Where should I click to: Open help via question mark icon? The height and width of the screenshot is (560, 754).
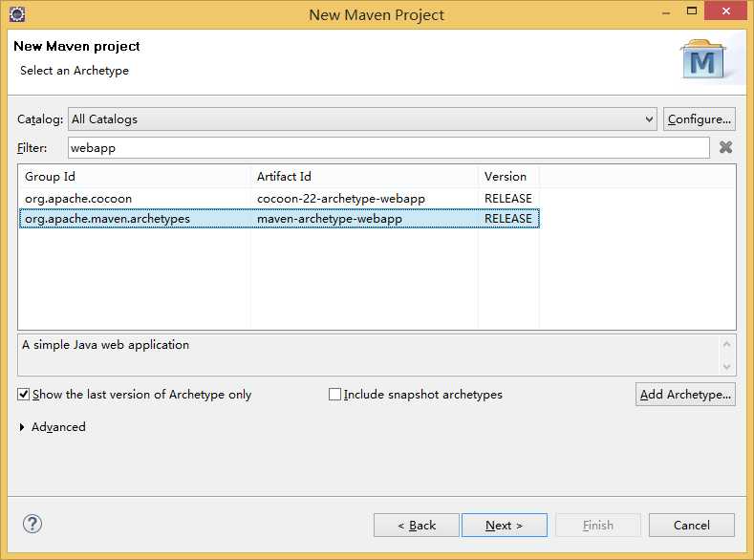point(32,524)
